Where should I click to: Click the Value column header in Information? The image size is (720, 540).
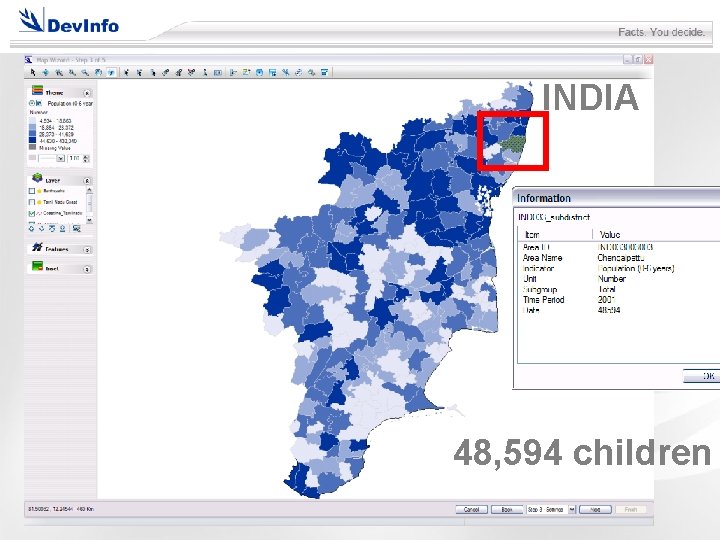[x=610, y=235]
